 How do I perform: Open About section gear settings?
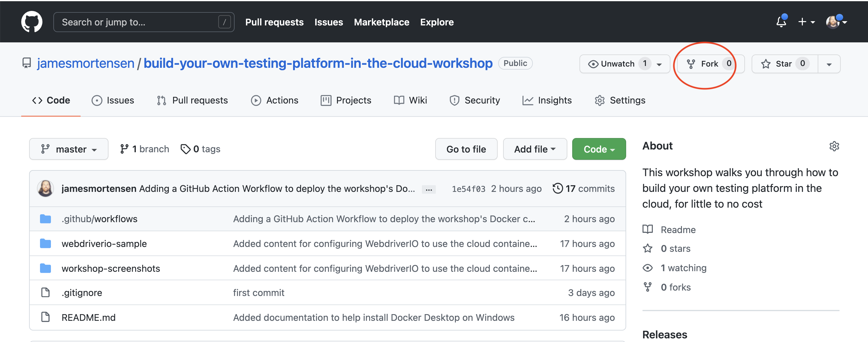(x=834, y=146)
